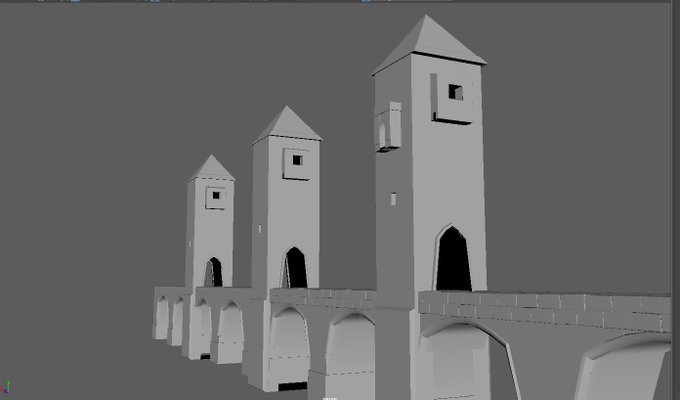This screenshot has height=400, width=680.
Task: Select the pointed doorway of the nearest tower
Action: (453, 258)
